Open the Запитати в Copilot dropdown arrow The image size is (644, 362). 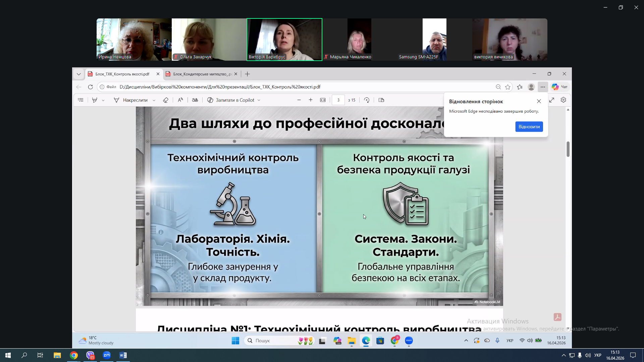tap(259, 100)
